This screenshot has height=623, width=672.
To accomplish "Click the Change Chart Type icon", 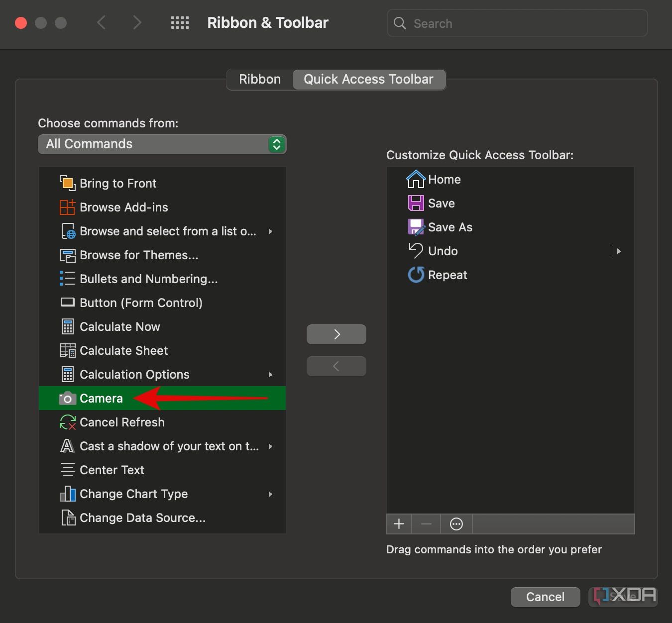I will click(67, 494).
